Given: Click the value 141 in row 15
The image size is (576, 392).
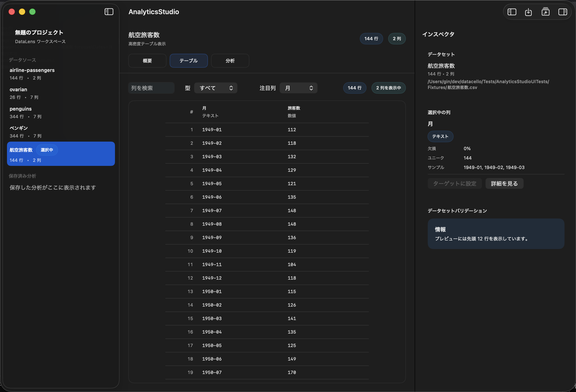Looking at the screenshot, I should pos(292,318).
